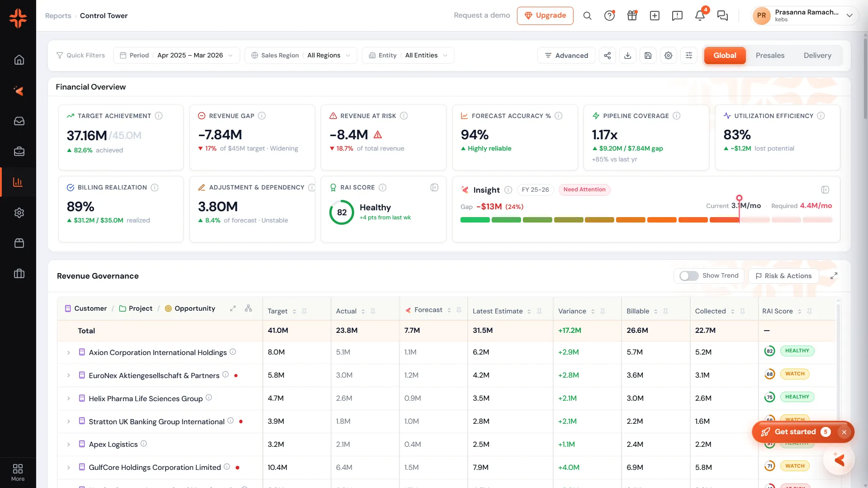Click the download icon in filter bar
The image size is (868, 488).
click(627, 56)
